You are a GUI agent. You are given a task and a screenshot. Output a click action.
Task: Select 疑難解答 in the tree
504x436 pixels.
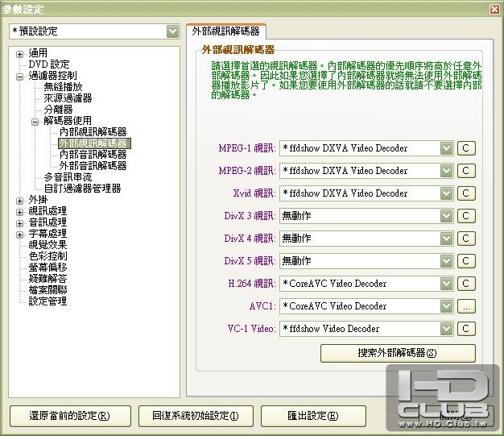click(x=48, y=279)
